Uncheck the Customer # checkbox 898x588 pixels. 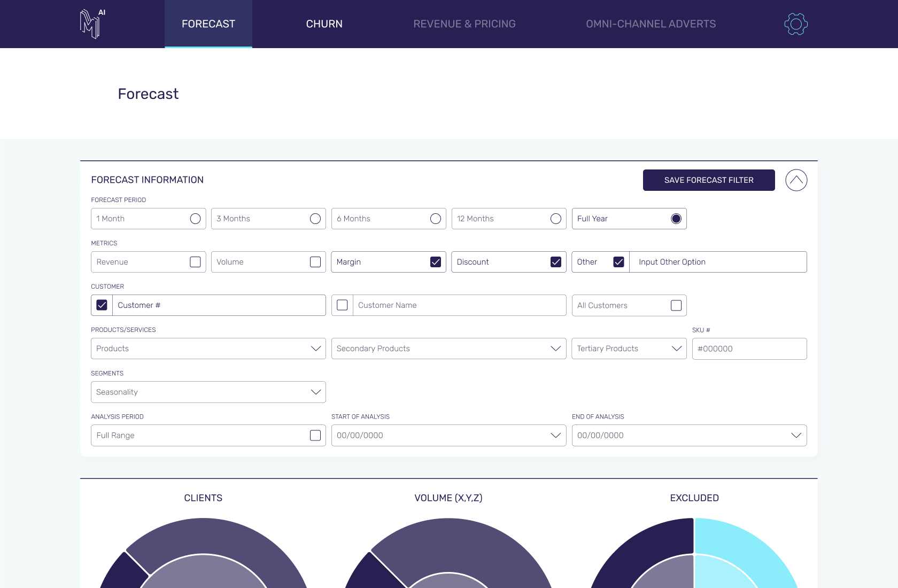102,305
